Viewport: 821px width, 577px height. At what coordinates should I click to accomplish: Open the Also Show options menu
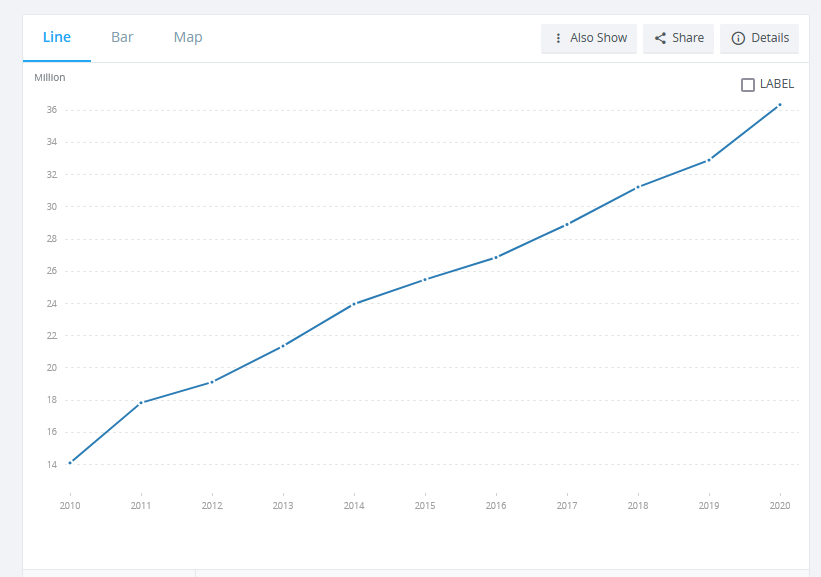pos(589,38)
